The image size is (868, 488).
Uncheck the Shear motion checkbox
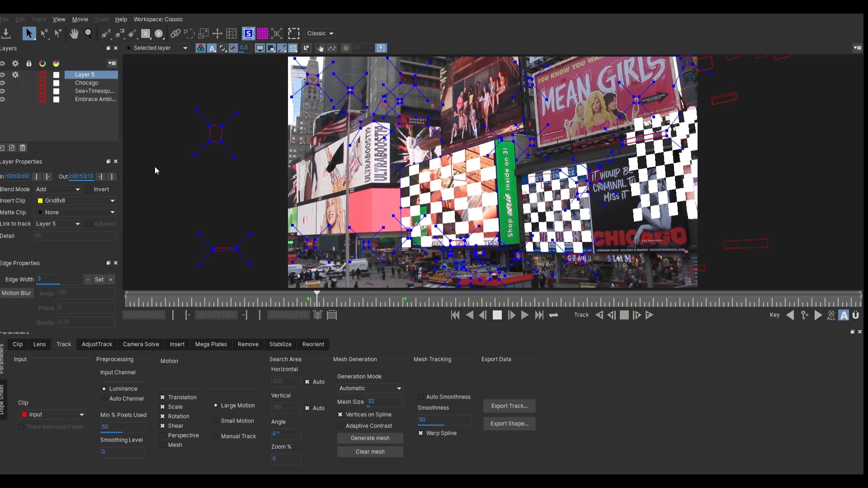[162, 426]
